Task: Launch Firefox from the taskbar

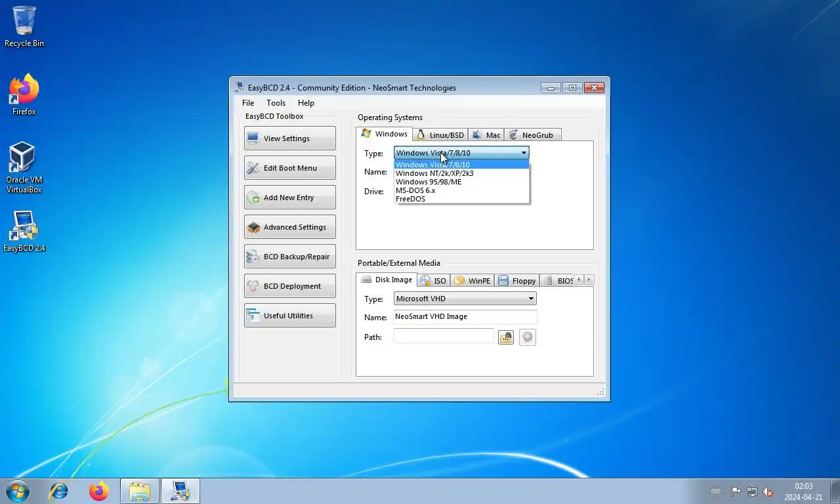Action: [99, 491]
